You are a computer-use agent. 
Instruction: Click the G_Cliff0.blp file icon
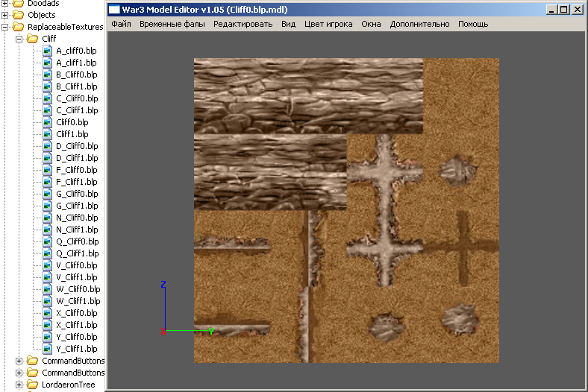(x=47, y=194)
